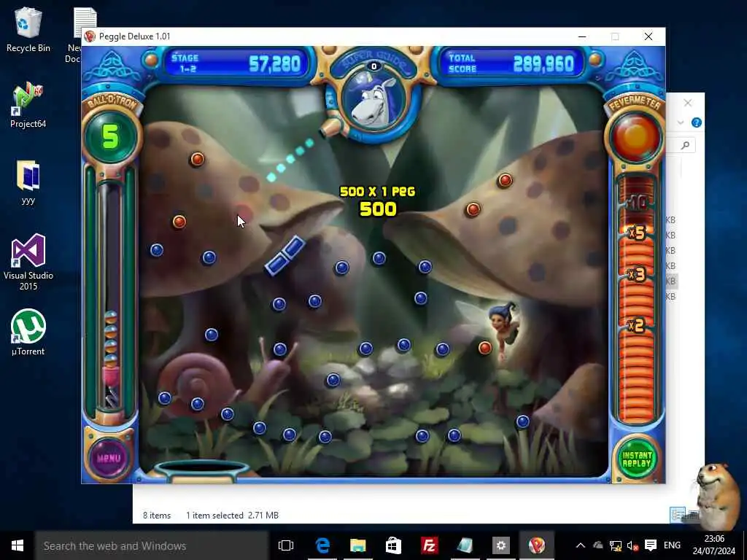Click the Windows Start button
747x560 pixels.
[x=18, y=545]
